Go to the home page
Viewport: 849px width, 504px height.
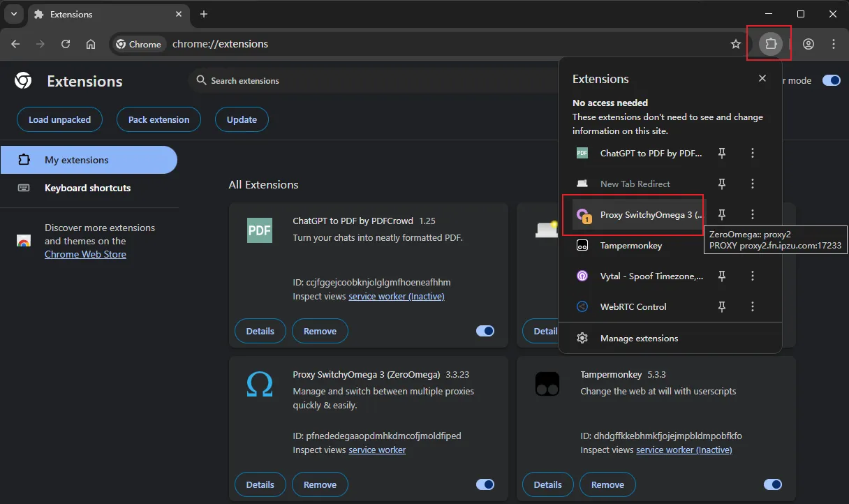point(91,44)
